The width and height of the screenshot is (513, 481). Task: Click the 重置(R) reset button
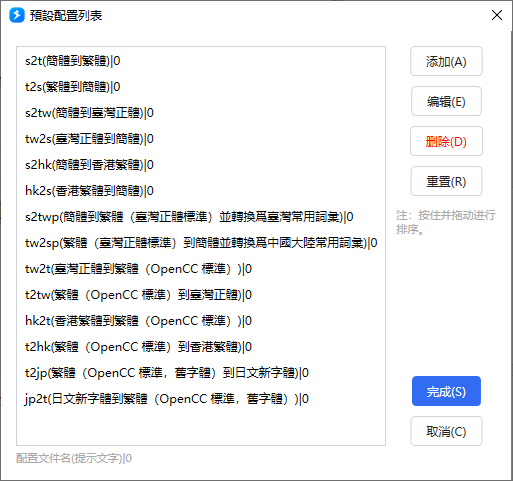point(446,181)
